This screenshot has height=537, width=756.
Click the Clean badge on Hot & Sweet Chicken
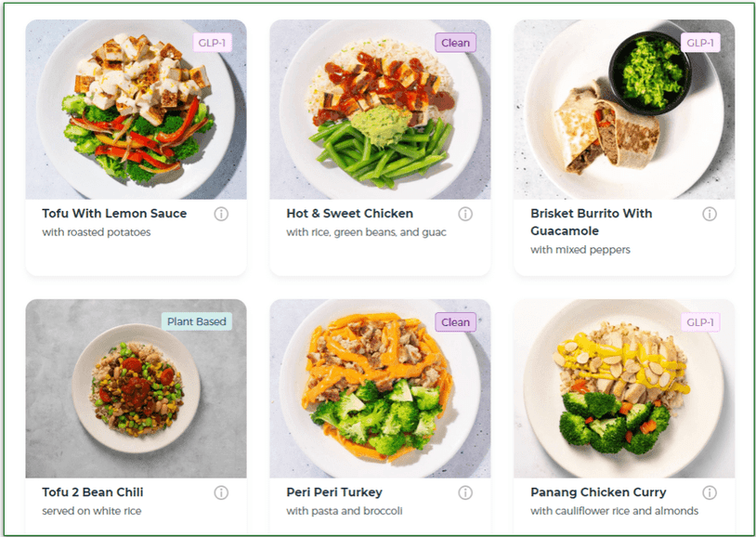(x=456, y=43)
